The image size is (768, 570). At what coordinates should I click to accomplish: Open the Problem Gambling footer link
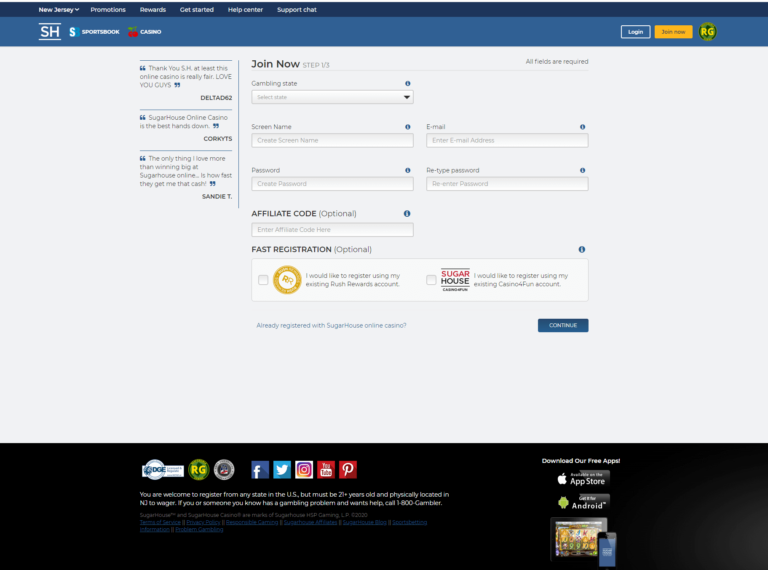tap(199, 529)
